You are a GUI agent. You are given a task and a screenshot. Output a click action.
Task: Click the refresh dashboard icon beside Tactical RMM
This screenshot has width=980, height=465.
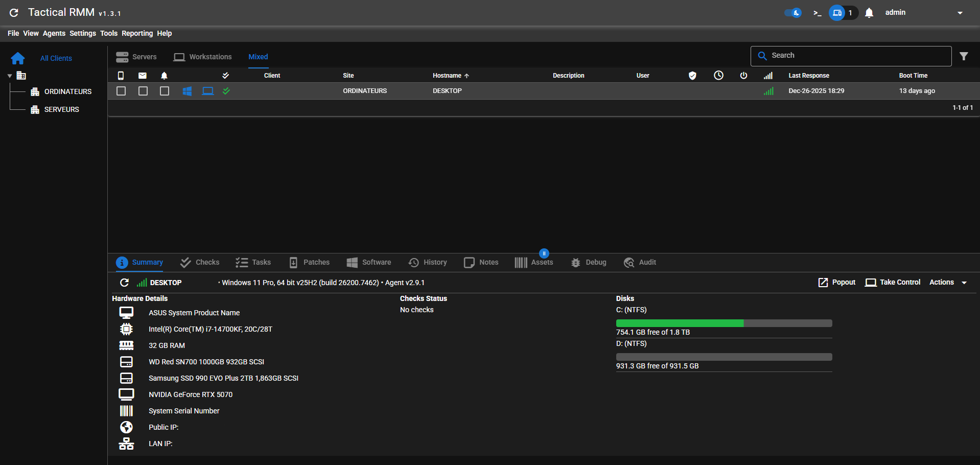coord(14,13)
